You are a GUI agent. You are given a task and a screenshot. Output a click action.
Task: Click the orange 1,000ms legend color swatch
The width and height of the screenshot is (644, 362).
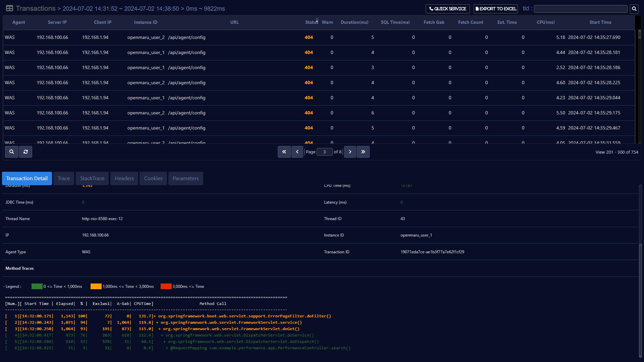pos(96,287)
